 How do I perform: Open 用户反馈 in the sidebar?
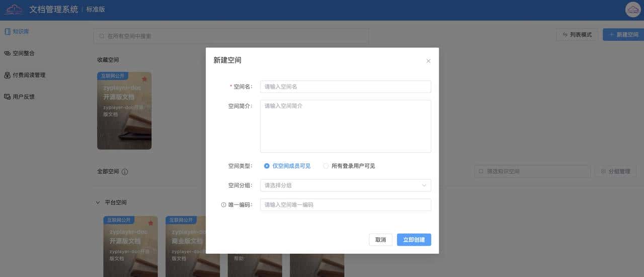pyautogui.click(x=19, y=97)
